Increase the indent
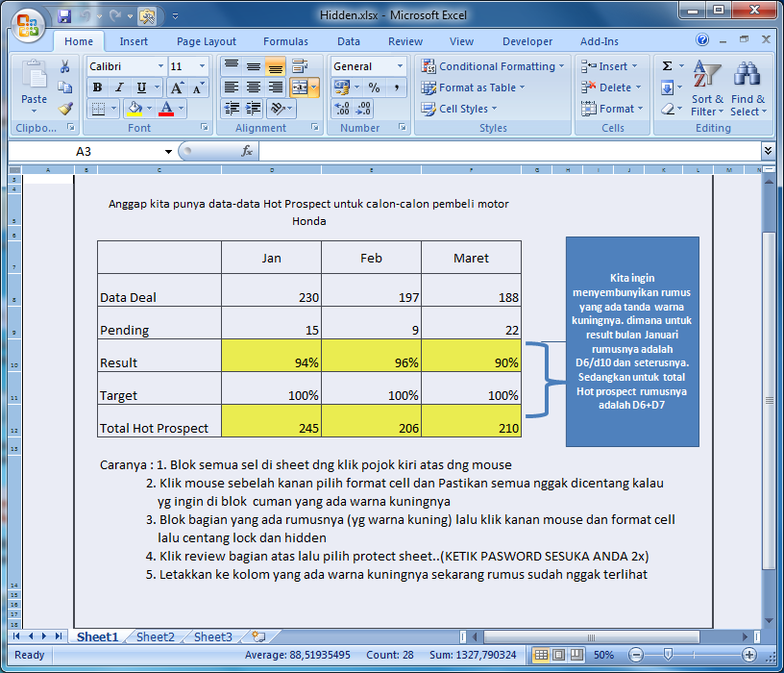784x673 pixels. coord(254,109)
